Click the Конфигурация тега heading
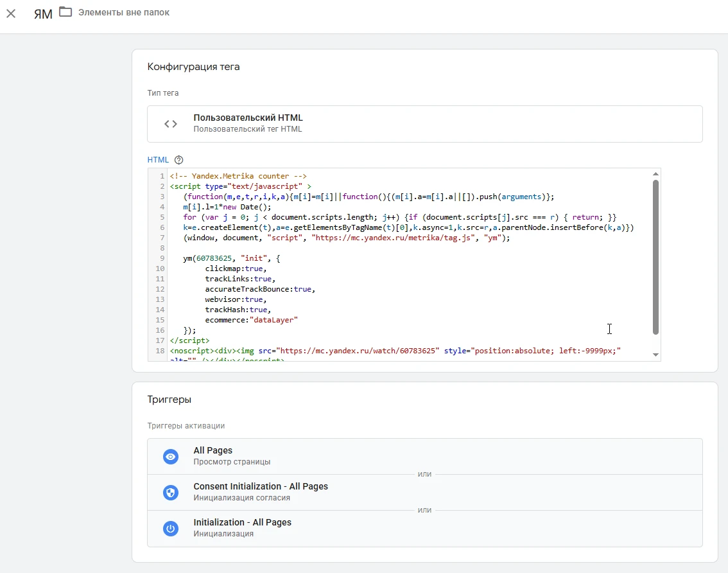 click(x=194, y=66)
